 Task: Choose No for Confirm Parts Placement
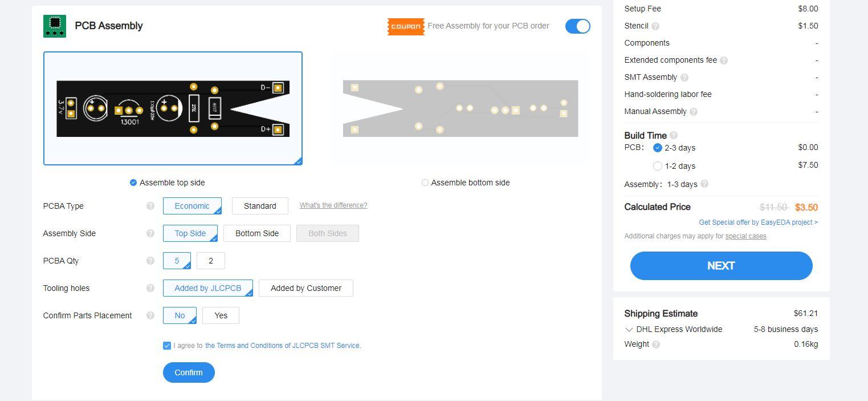(x=180, y=315)
